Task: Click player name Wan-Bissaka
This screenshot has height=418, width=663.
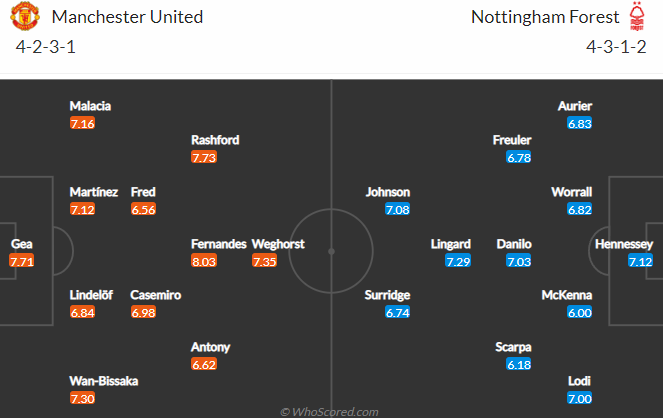Action: [x=104, y=381]
